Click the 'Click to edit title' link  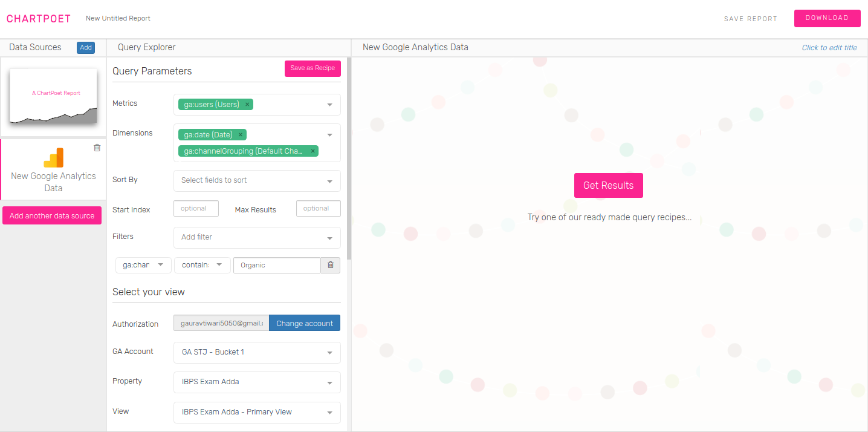[x=829, y=48]
